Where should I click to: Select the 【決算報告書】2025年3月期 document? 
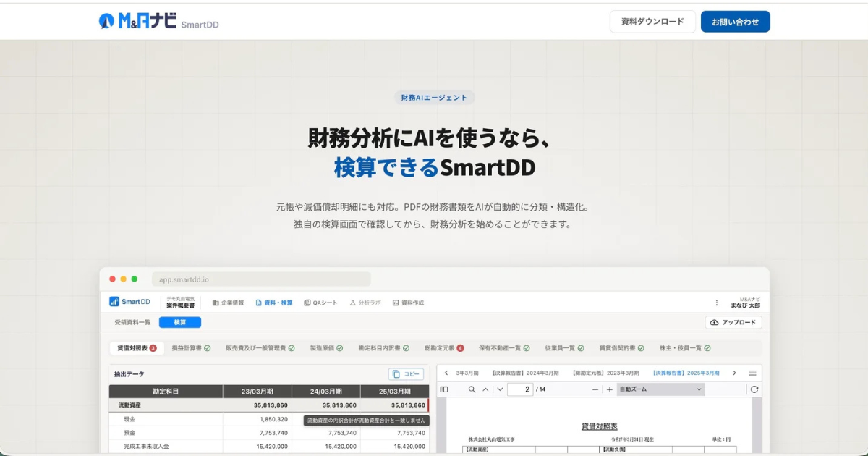(x=686, y=373)
